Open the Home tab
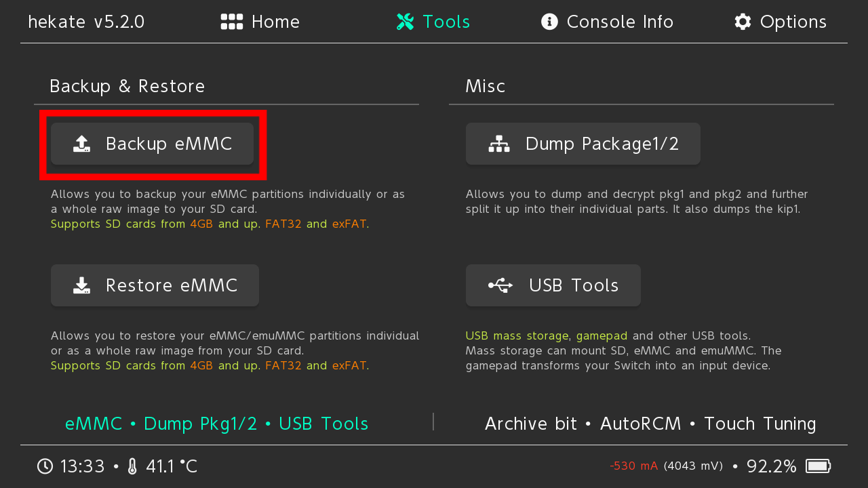868x488 pixels. pyautogui.click(x=260, y=22)
